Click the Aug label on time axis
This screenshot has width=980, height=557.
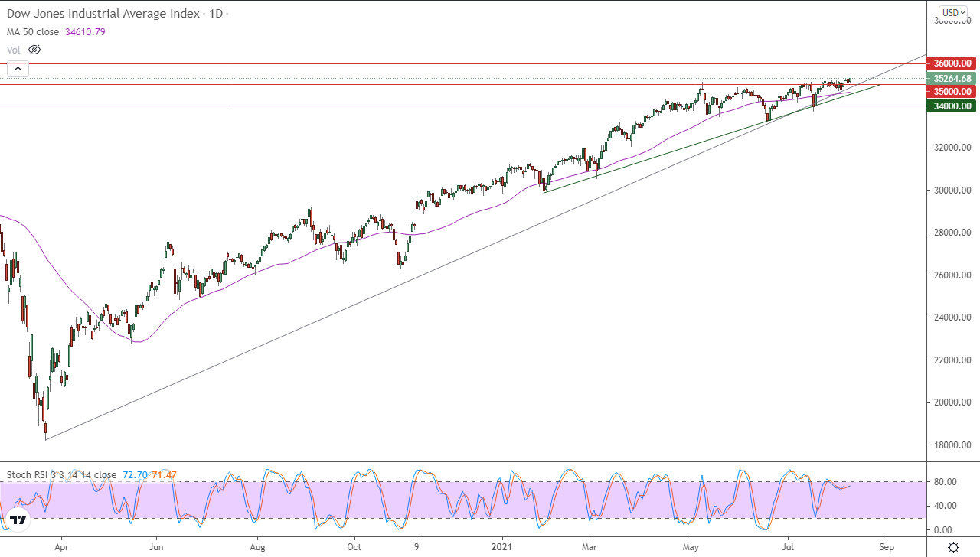click(x=258, y=548)
